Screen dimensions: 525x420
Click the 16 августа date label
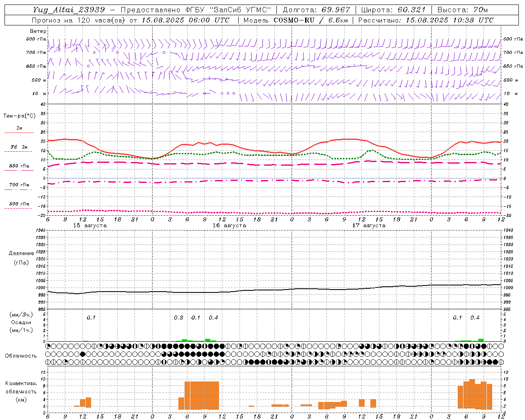point(229,226)
